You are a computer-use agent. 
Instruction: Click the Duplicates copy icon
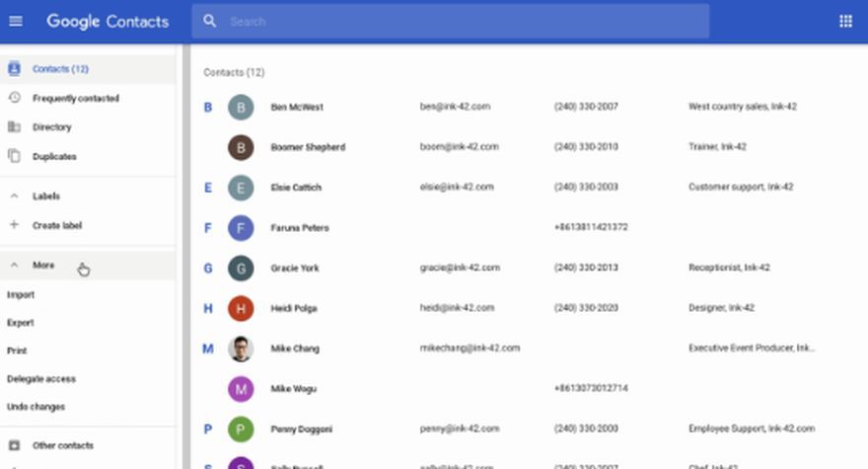[14, 156]
